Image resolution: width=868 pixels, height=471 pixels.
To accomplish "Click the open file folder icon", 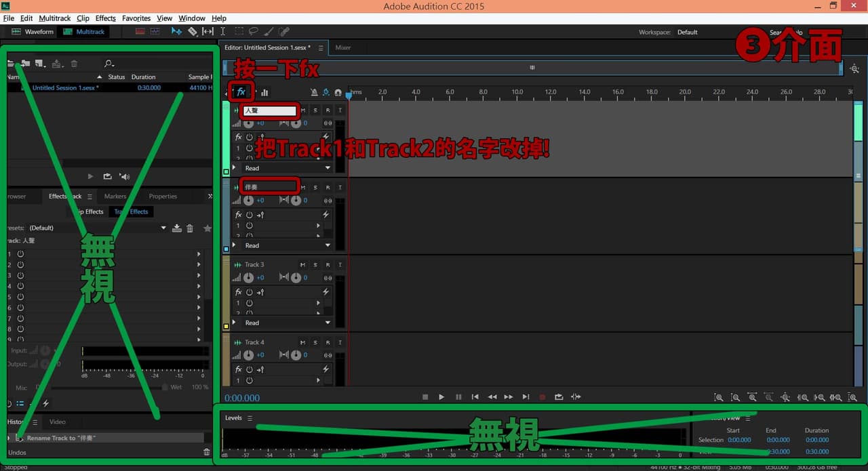I will point(10,64).
